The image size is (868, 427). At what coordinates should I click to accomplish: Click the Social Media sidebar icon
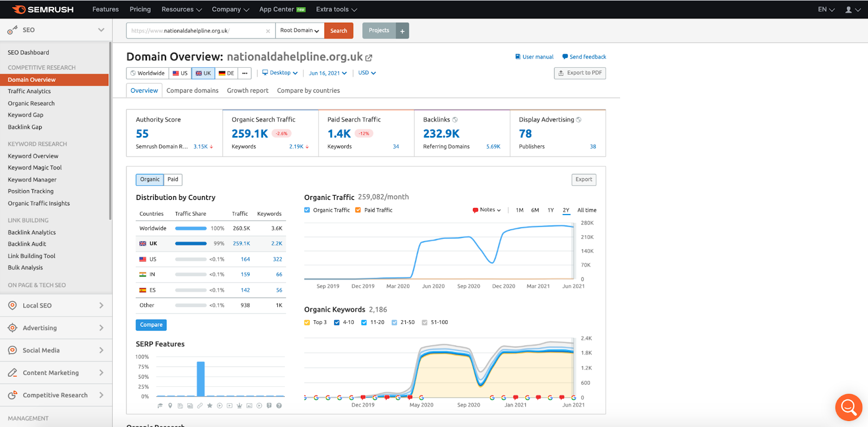12,351
